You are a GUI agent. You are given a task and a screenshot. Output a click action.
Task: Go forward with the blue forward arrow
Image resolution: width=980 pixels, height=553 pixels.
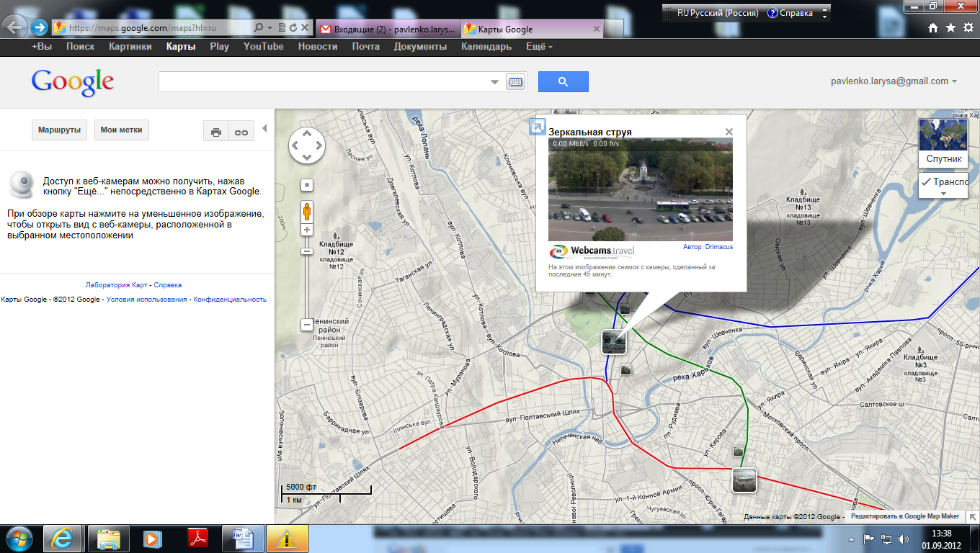pos(40,28)
